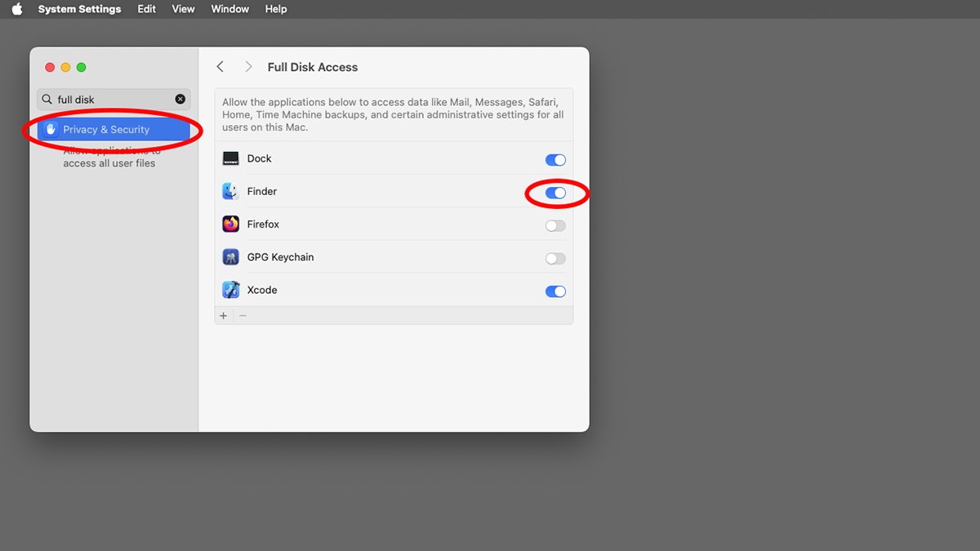Click the GPG Keychain app icon
980x551 pixels.
tap(230, 257)
